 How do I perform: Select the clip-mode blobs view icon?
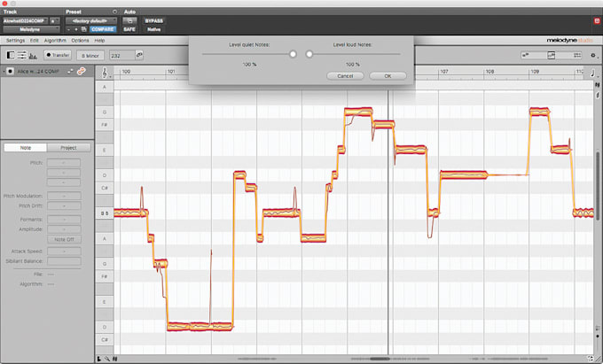point(526,55)
